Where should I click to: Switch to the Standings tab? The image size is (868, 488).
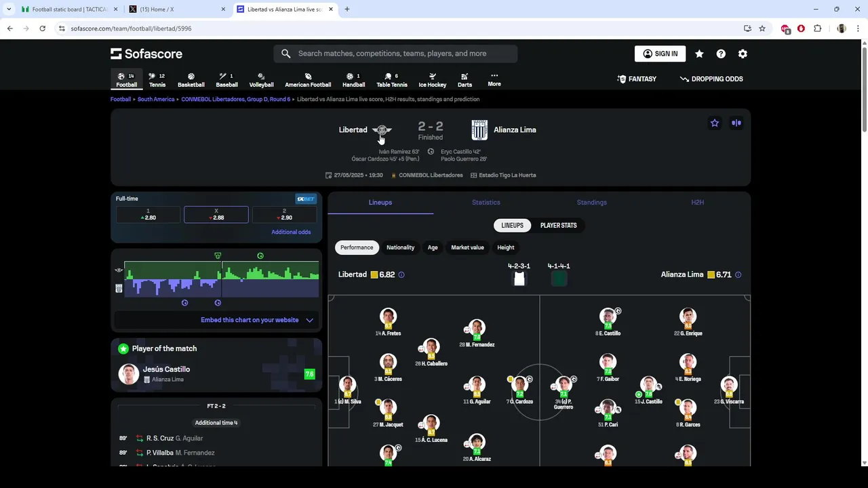[x=592, y=202]
